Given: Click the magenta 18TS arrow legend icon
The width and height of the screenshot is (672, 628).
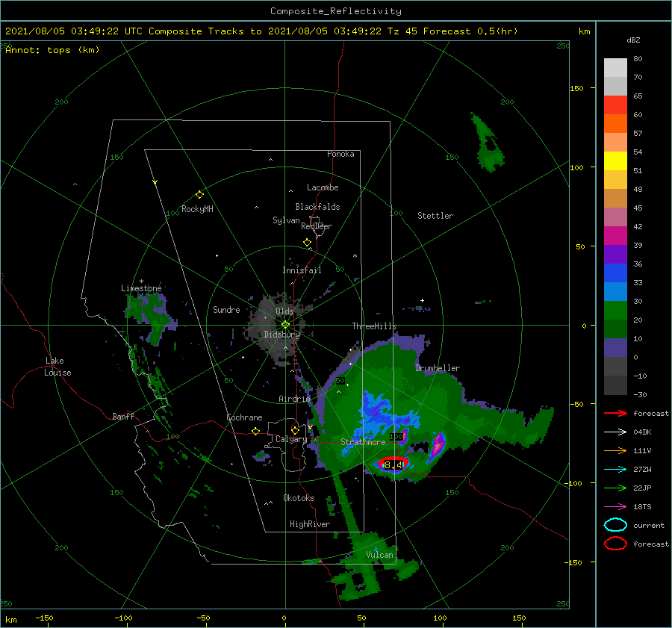Looking at the screenshot, I should point(615,507).
